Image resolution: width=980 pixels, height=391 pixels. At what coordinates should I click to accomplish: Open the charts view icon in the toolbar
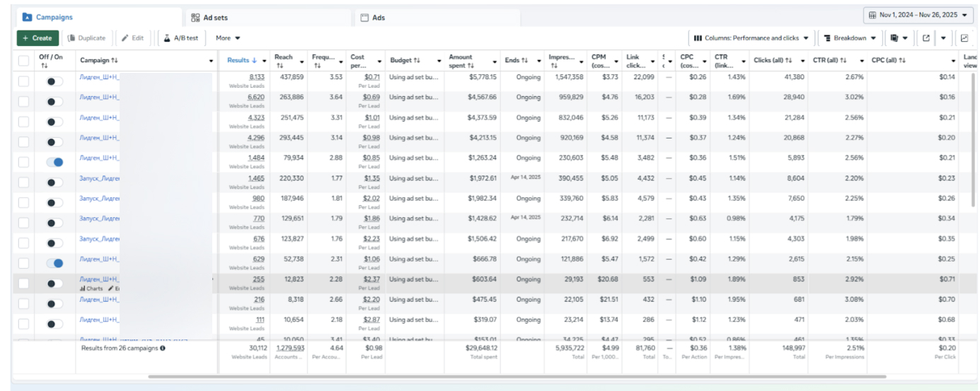coord(964,38)
